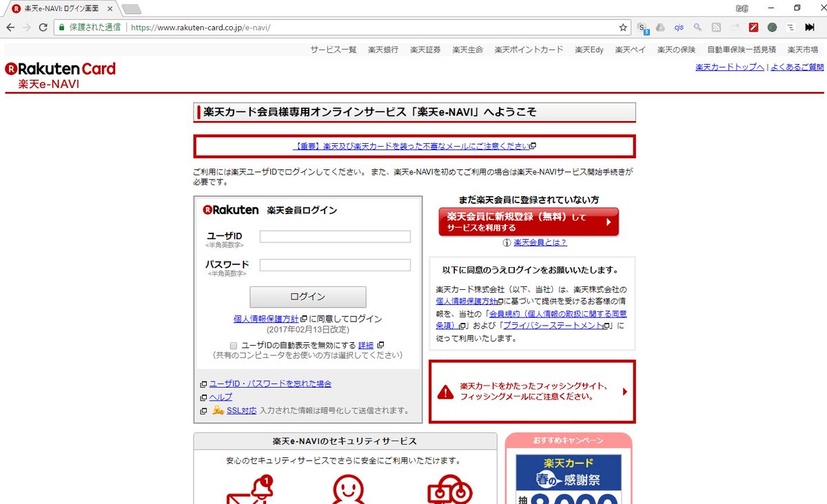827x504 pixels.
Task: Open the 詳細 link beside the checkbox
Action: (x=366, y=345)
